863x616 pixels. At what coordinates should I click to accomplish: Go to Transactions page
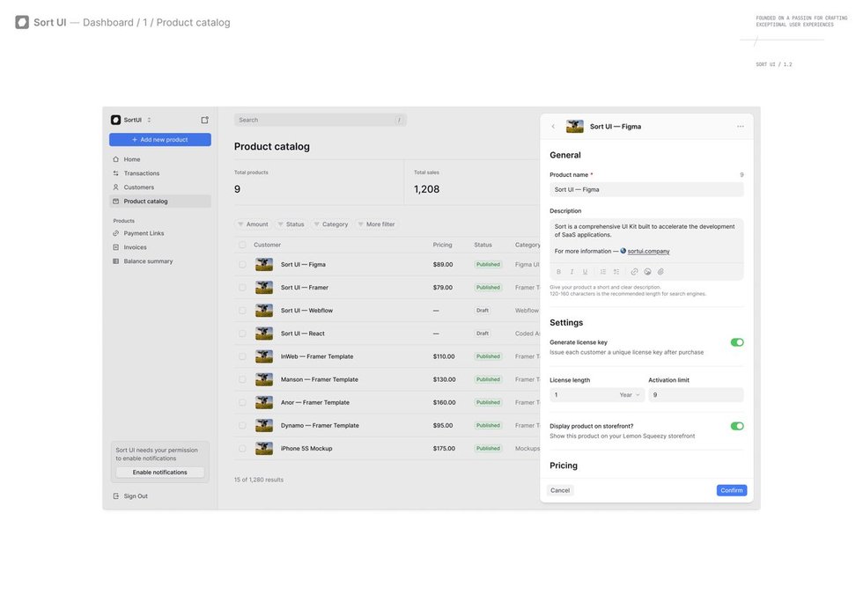160,173
